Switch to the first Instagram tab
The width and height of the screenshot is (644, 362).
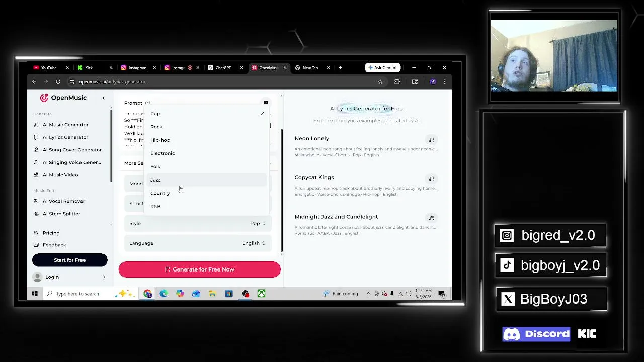tap(137, 68)
